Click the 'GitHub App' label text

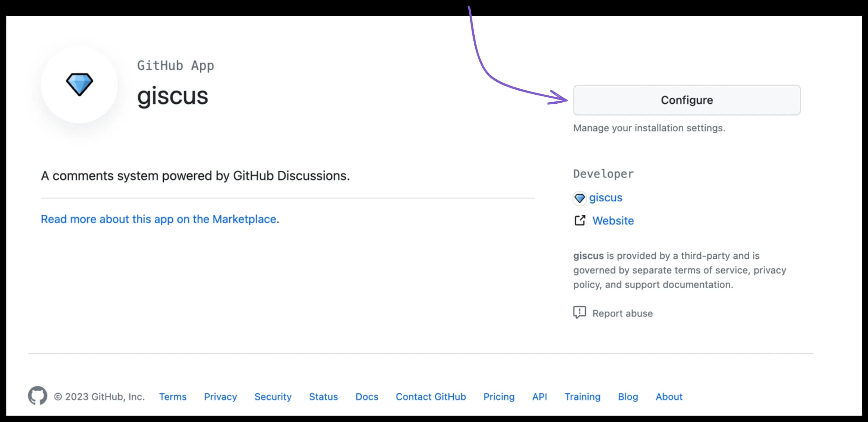click(175, 65)
